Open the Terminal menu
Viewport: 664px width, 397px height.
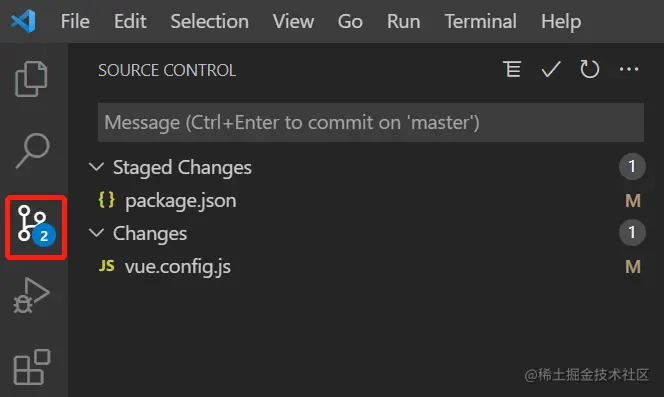[x=480, y=21]
